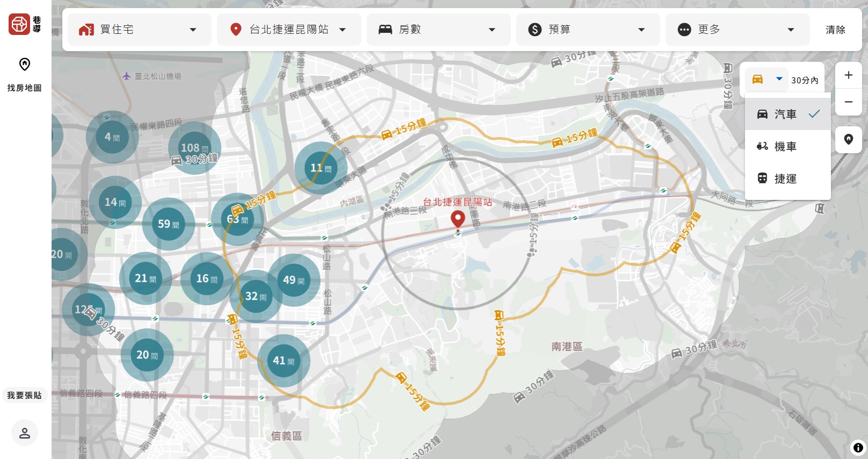Click the 民權東路四段 road label

(x=156, y=125)
